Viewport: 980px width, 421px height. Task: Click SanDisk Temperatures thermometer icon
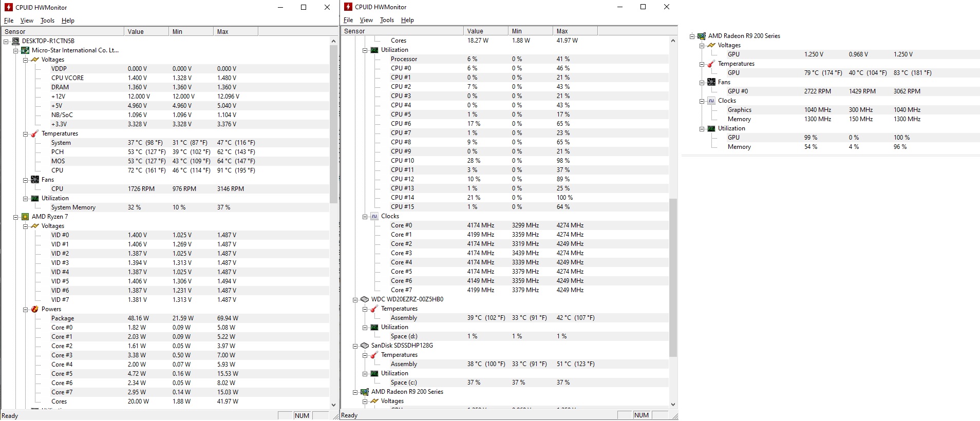point(374,355)
